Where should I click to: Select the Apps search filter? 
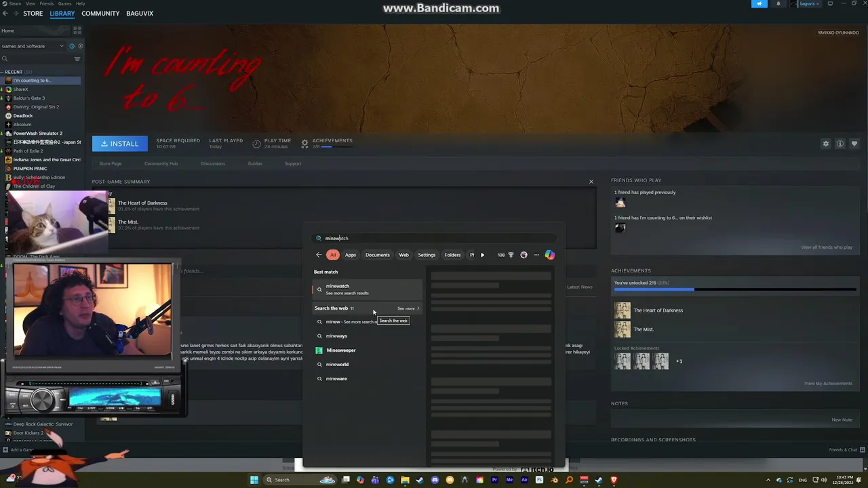351,255
